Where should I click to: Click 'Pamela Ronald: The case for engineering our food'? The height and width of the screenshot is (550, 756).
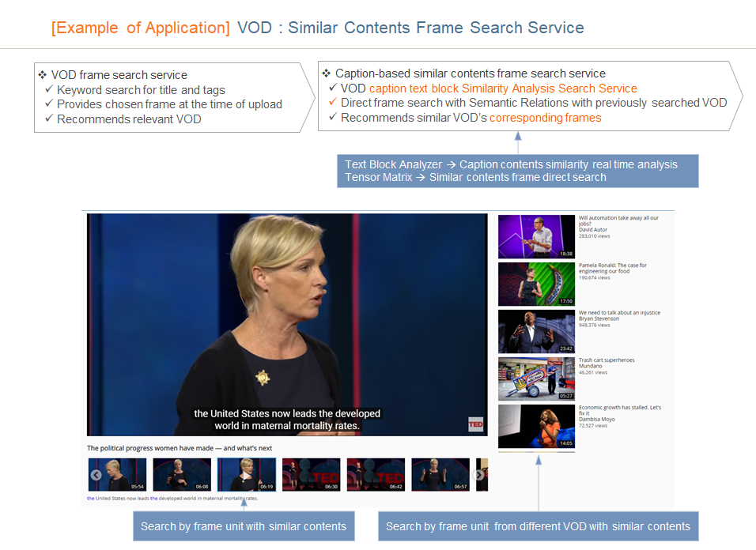612,268
